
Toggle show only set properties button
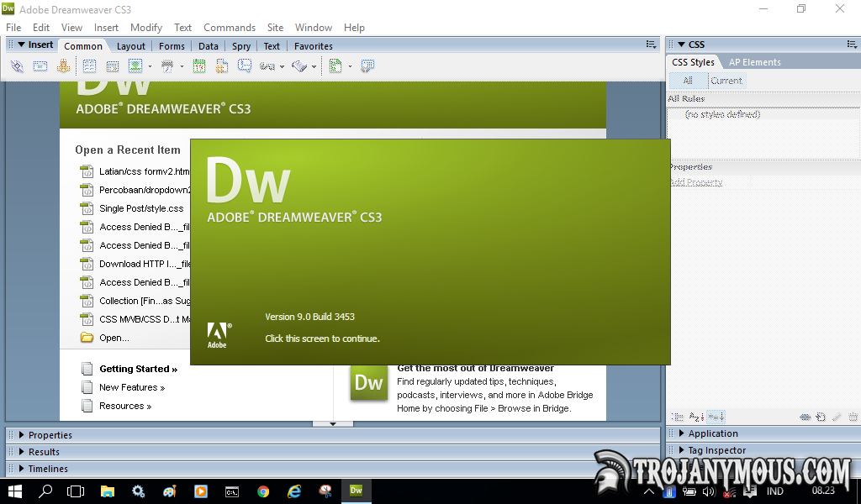click(715, 417)
